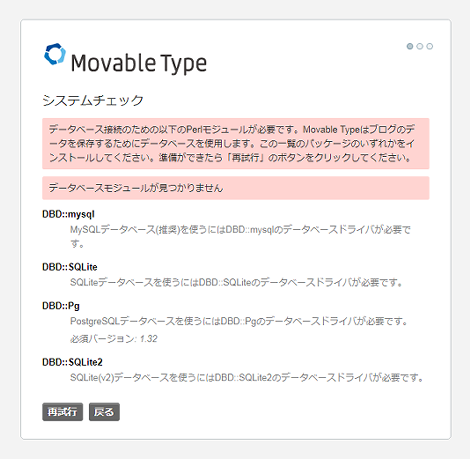Click the Movable Type logo icon
Screen dimensions: 470x459
[55, 54]
